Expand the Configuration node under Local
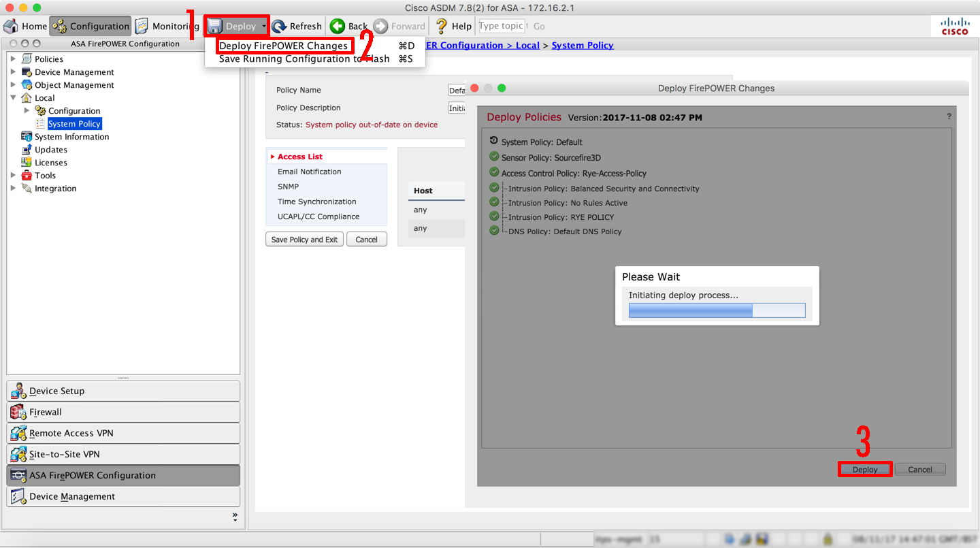This screenshot has height=548, width=980. tap(27, 111)
